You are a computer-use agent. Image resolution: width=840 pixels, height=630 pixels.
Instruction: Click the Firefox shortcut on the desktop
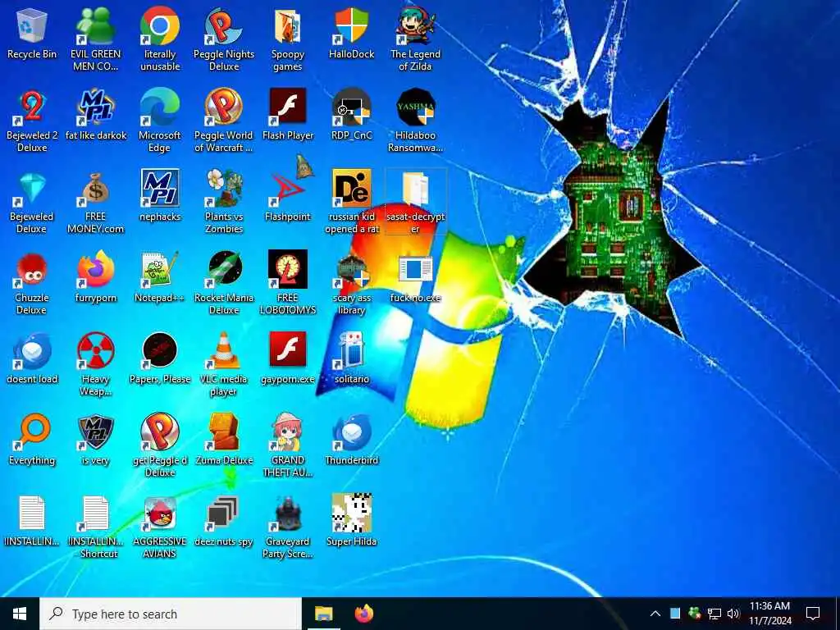point(95,277)
